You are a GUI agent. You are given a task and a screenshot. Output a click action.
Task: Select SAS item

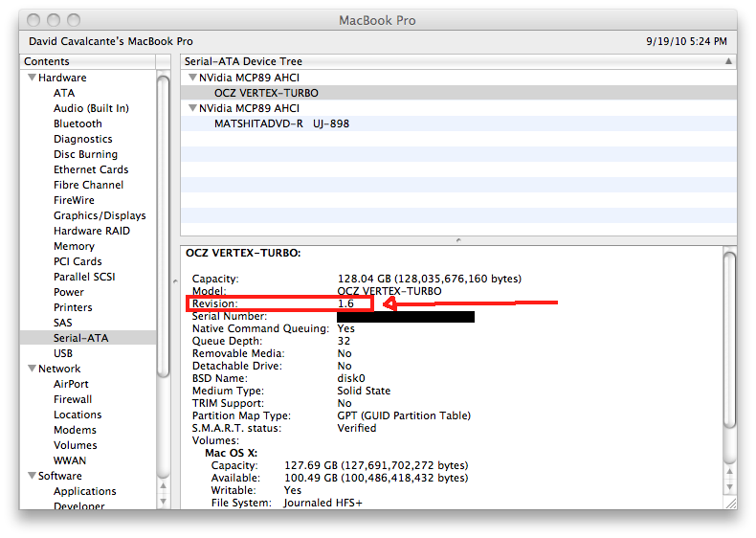coord(62,323)
